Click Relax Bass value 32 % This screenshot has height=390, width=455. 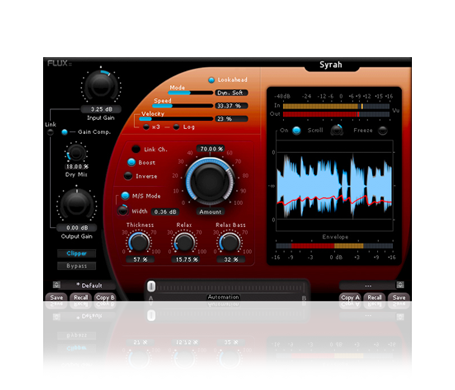231,259
